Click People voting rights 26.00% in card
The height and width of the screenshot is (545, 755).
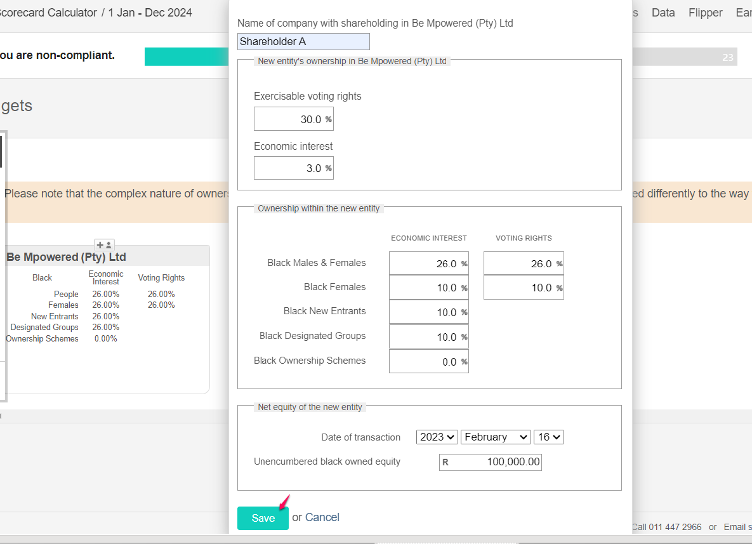click(161, 294)
